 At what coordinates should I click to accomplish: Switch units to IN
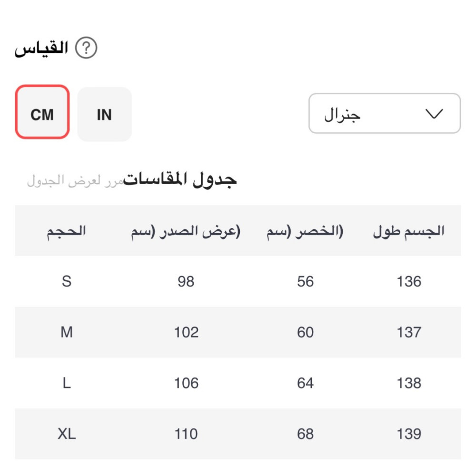point(104,114)
